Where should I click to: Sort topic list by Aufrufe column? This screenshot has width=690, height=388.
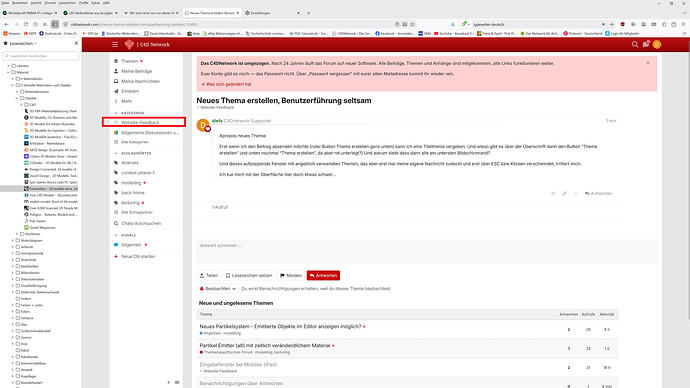tap(588, 314)
